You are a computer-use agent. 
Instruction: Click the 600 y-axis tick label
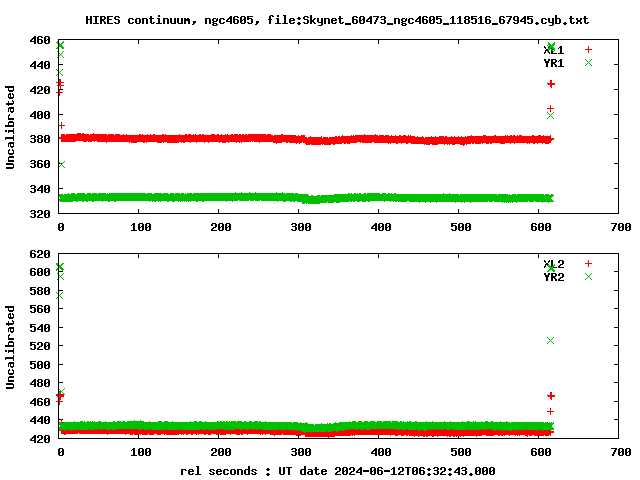point(40,272)
